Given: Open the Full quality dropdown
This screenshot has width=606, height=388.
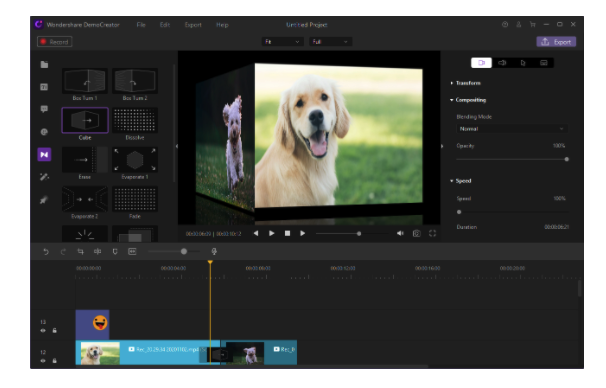Looking at the screenshot, I should pos(330,42).
